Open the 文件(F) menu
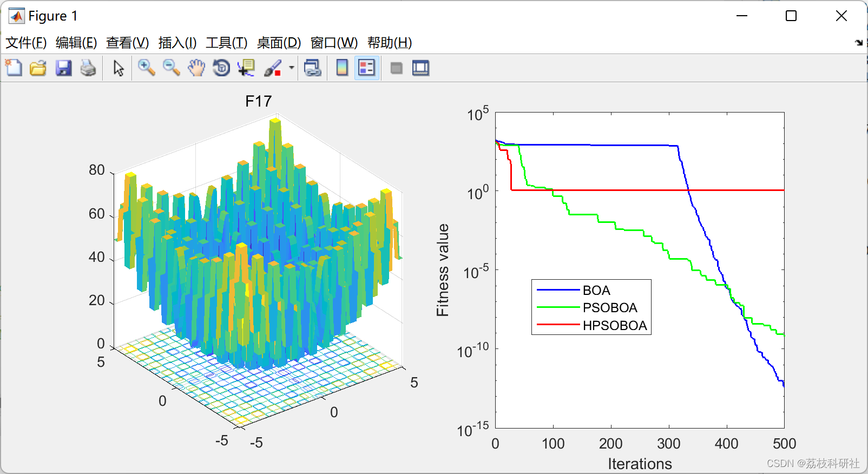Screen dimensions: 868x474 26,43
